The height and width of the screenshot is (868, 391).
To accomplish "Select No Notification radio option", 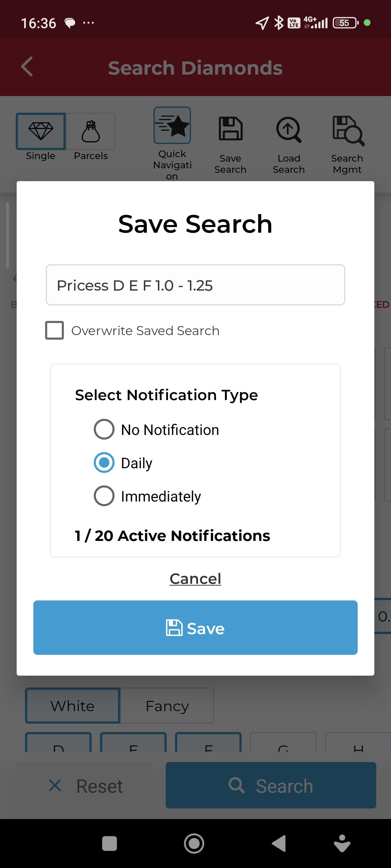I will (104, 429).
